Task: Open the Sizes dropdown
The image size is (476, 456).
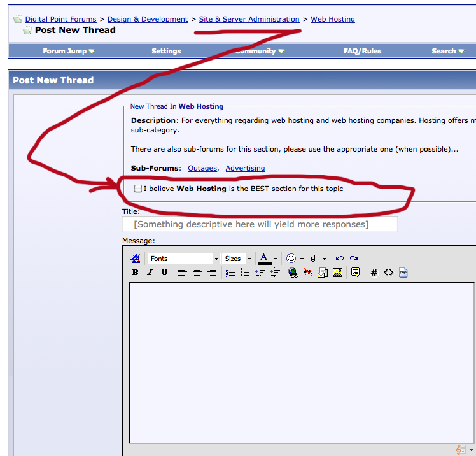Action: (238, 259)
